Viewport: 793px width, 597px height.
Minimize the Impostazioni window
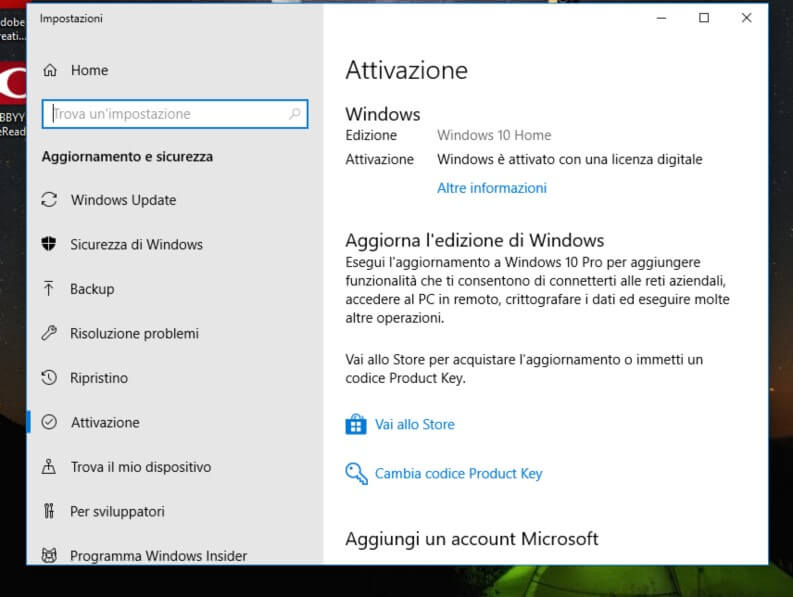coord(662,18)
